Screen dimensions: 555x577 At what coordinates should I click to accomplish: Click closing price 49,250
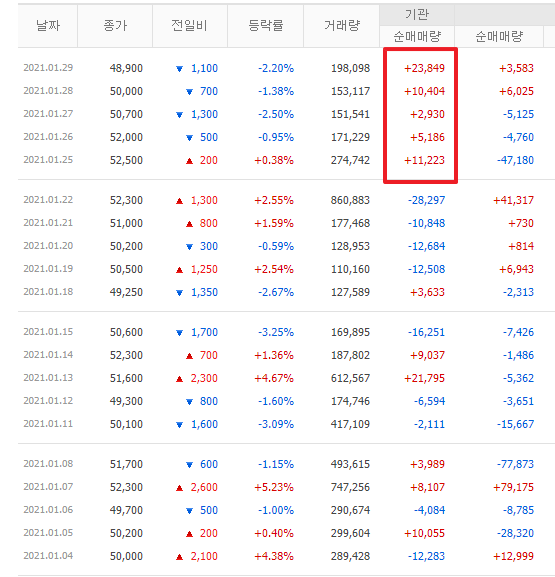[126, 292]
